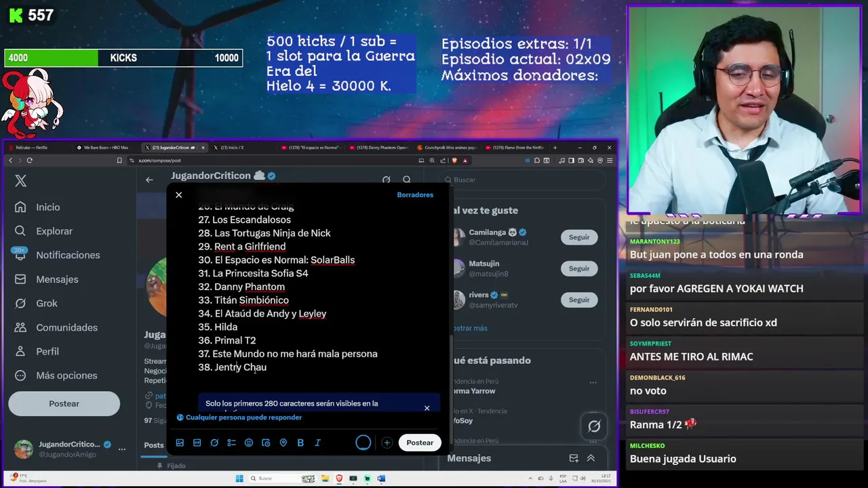Click Mostrar más link
868x488 pixels.
coord(469,328)
